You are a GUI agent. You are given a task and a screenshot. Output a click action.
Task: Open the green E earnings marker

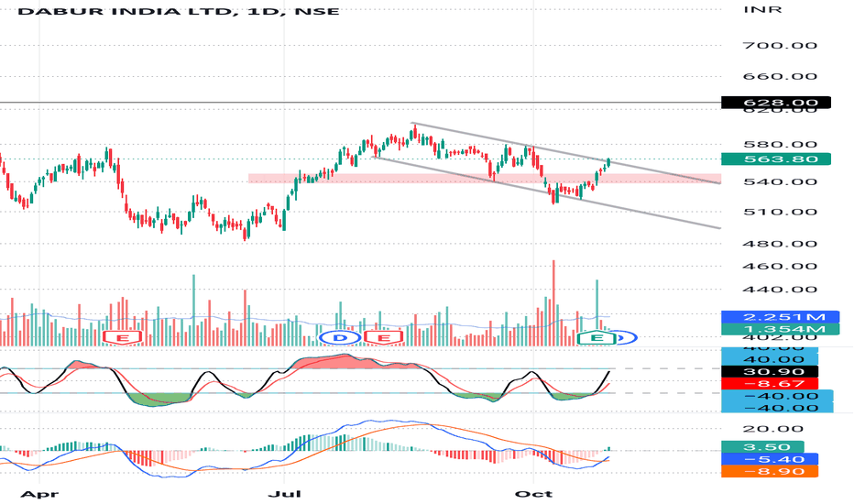click(x=597, y=338)
